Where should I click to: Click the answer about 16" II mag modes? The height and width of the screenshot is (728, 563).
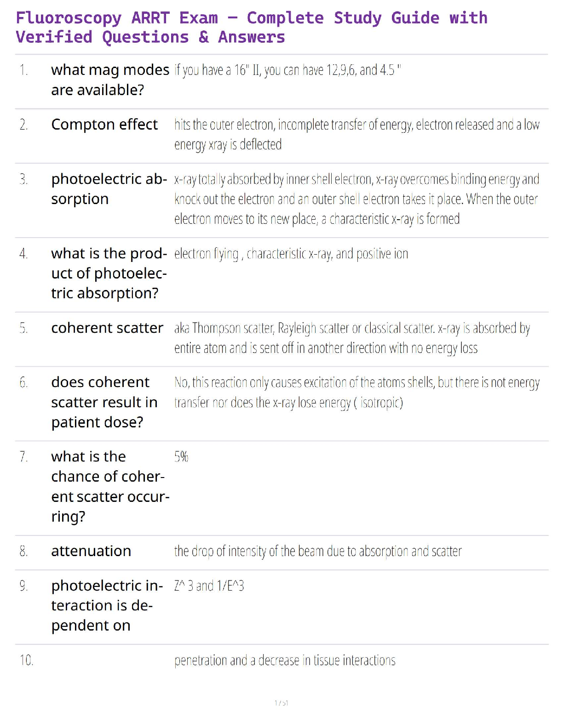pyautogui.click(x=287, y=70)
